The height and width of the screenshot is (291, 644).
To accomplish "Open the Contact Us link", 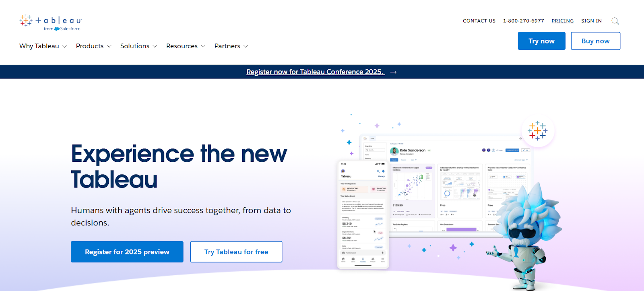I will coord(479,21).
